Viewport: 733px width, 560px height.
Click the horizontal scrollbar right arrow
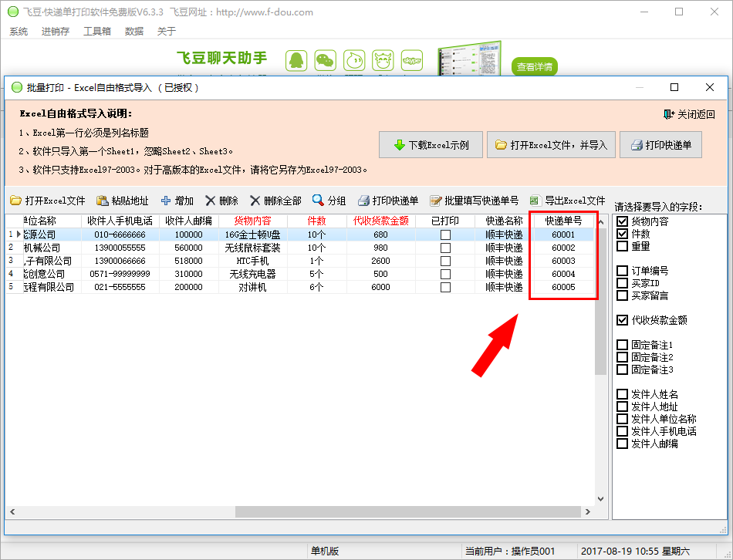[x=588, y=512]
